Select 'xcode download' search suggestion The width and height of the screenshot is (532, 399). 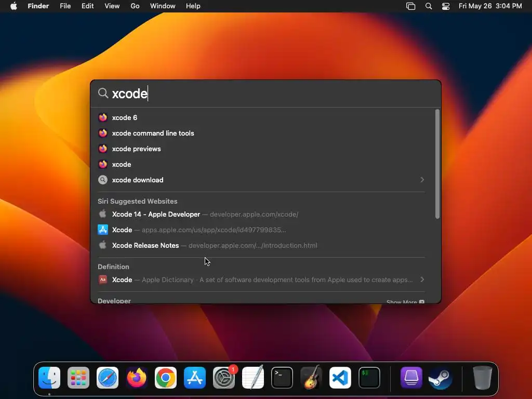point(261,180)
